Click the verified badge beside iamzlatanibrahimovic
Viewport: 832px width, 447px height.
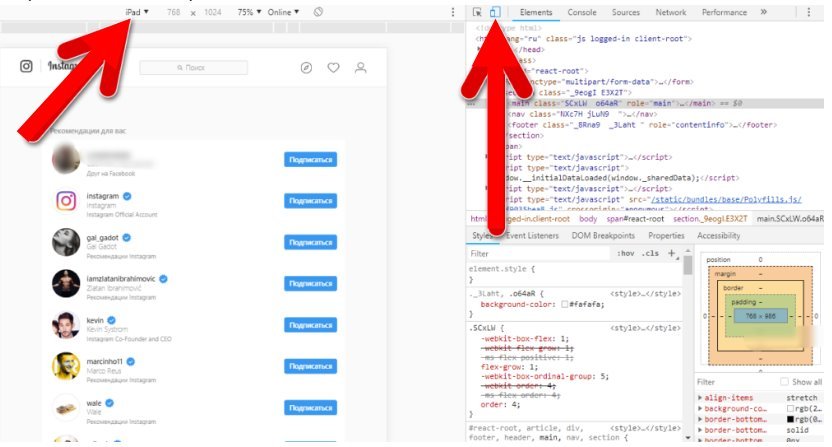[163, 279]
